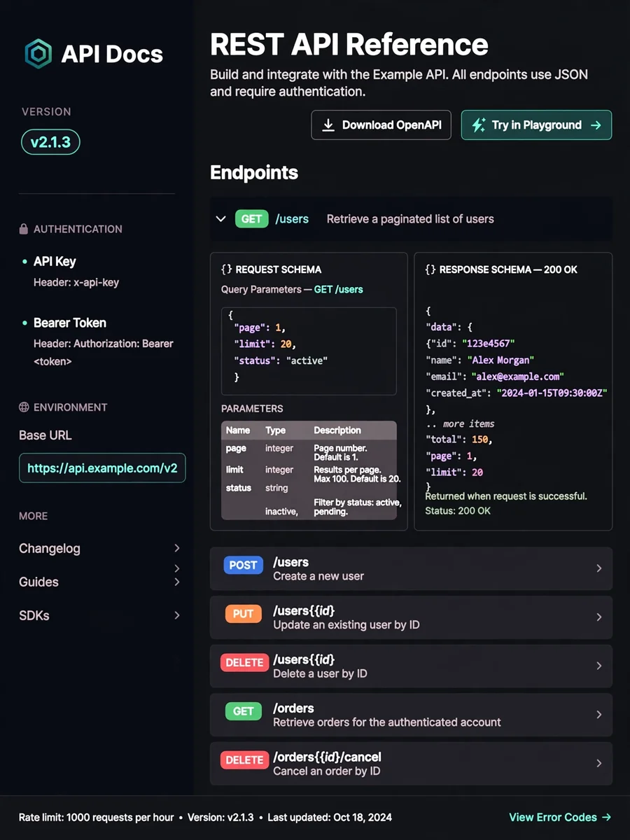Click the arrow icon in View Error Codes
The height and width of the screenshot is (840, 630).
606,817
